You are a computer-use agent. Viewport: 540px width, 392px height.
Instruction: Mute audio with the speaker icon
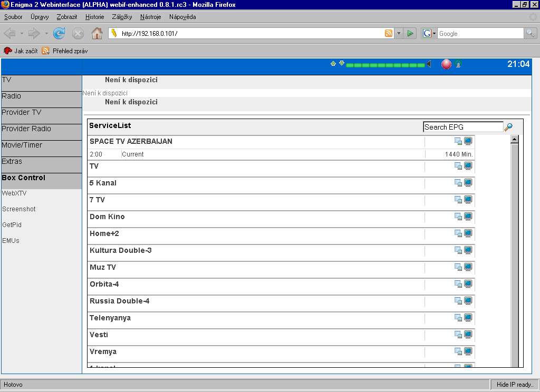pos(429,64)
